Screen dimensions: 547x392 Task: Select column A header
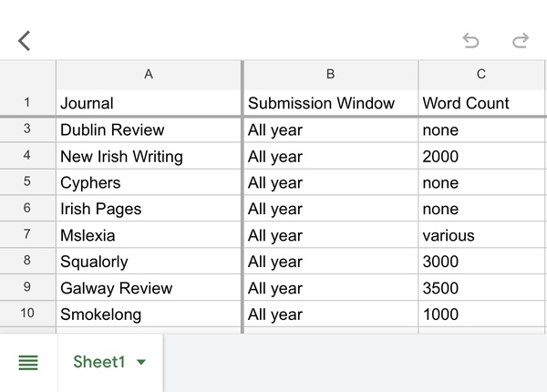(149, 75)
